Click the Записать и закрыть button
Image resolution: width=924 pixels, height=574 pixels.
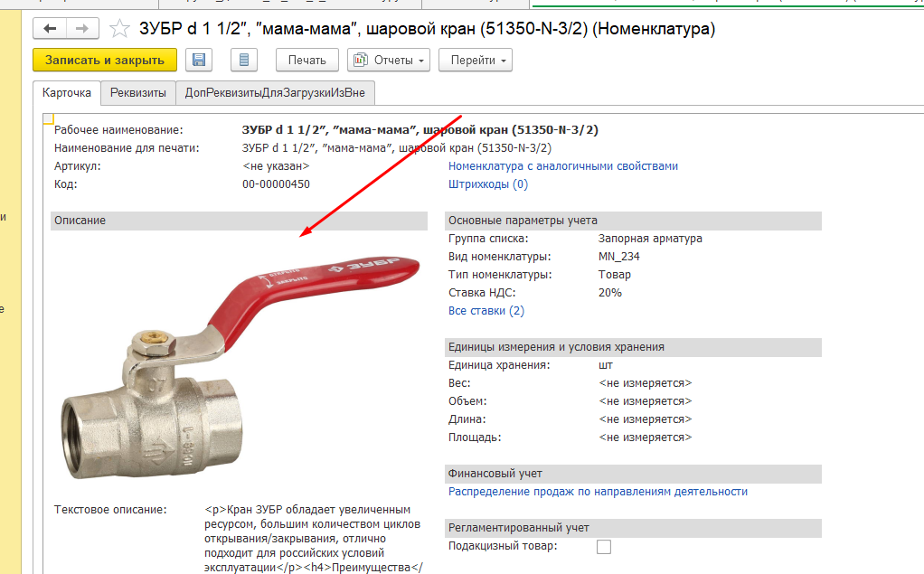105,60
